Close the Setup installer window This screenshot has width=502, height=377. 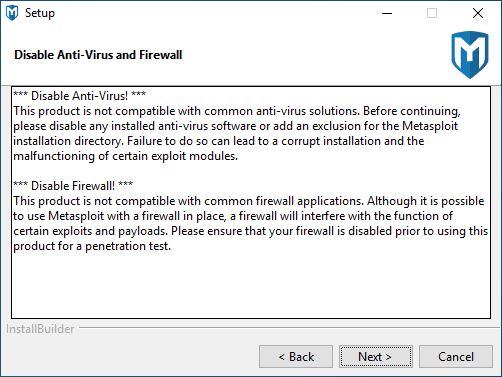[x=478, y=13]
